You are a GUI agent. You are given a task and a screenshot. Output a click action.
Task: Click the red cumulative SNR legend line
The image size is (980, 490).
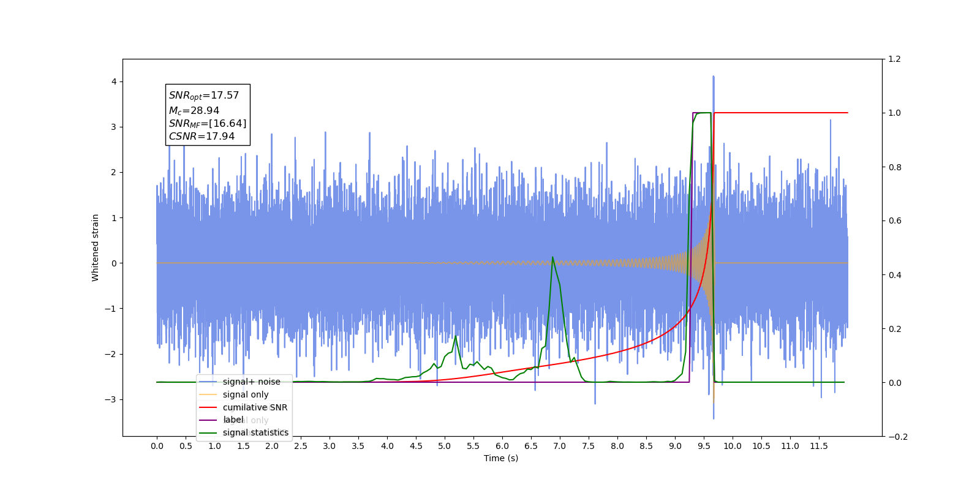208,407
